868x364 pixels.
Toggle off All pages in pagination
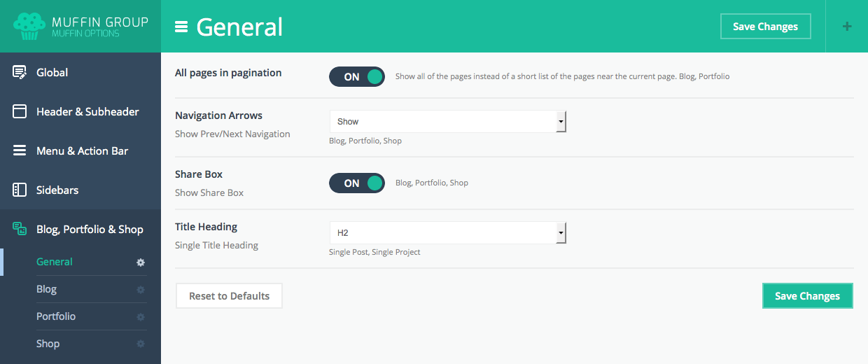[357, 77]
